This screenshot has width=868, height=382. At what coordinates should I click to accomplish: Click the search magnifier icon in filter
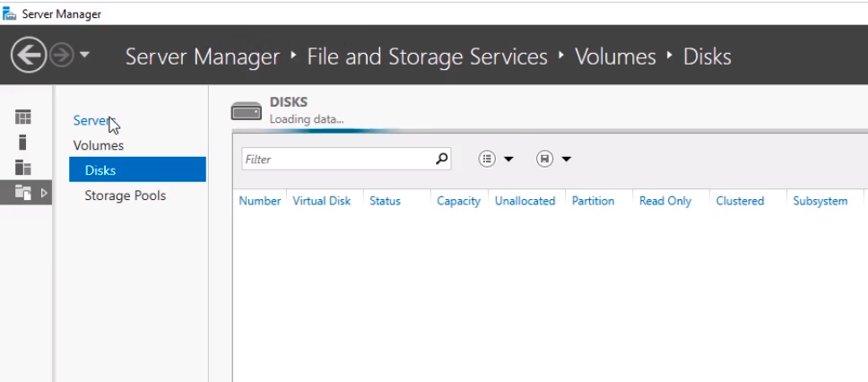click(x=441, y=159)
